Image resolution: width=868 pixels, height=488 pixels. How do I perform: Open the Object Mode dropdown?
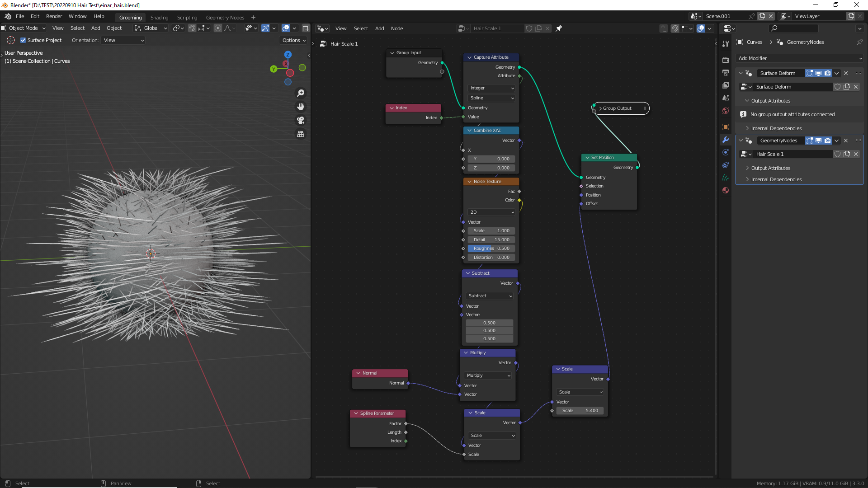pos(24,28)
